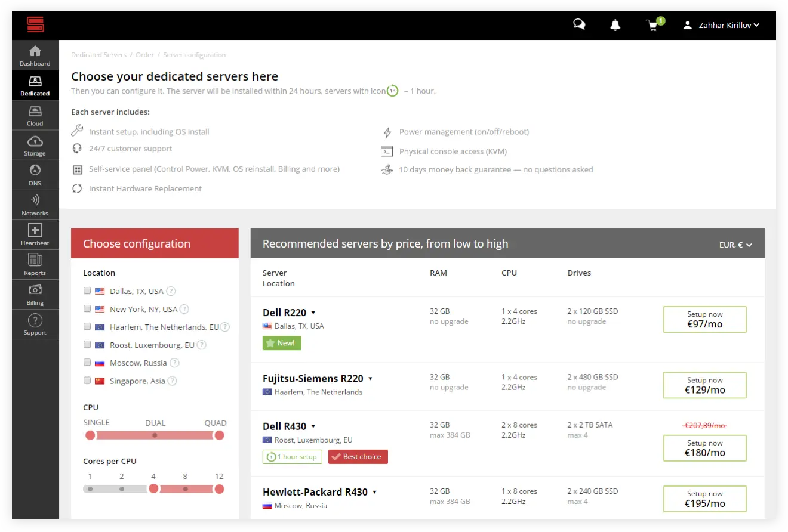Check the Roost, Luxembourg, EU box

tap(87, 344)
